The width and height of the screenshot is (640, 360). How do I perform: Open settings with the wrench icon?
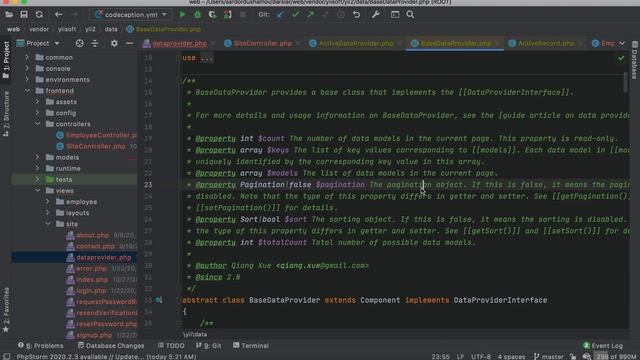click(x=376, y=15)
